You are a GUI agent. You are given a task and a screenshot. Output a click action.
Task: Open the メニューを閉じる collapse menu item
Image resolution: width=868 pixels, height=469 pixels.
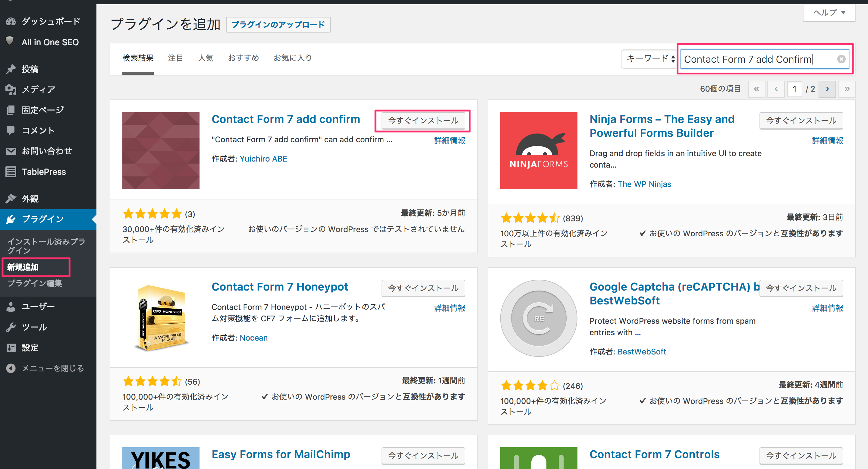point(48,368)
